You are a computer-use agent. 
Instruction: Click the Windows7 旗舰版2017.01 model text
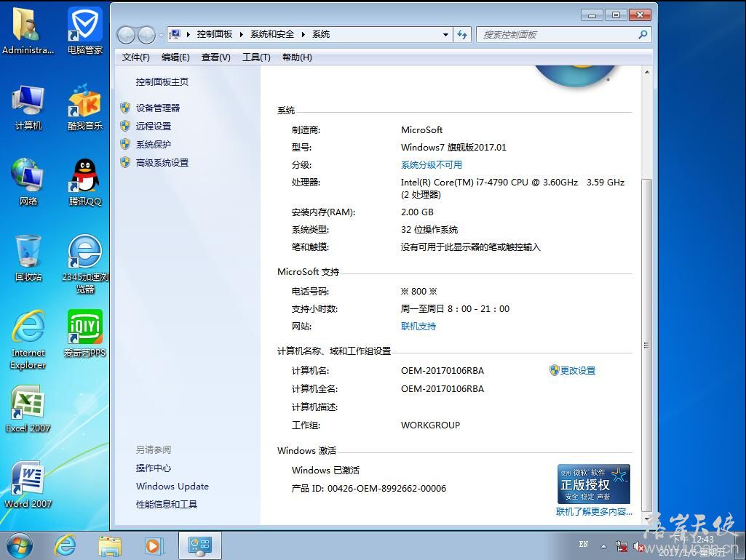click(x=453, y=148)
